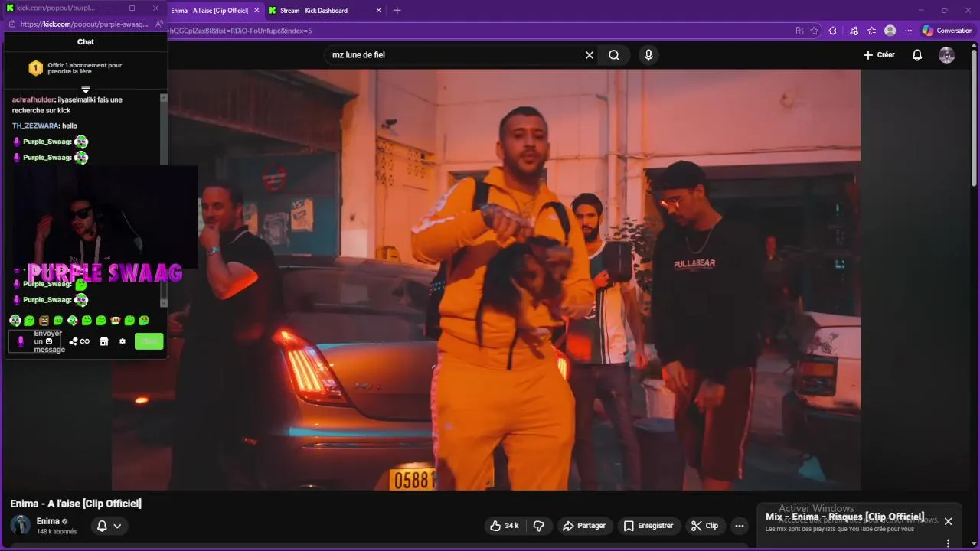Close the Mix playlist panel
980x551 pixels.
[948, 521]
